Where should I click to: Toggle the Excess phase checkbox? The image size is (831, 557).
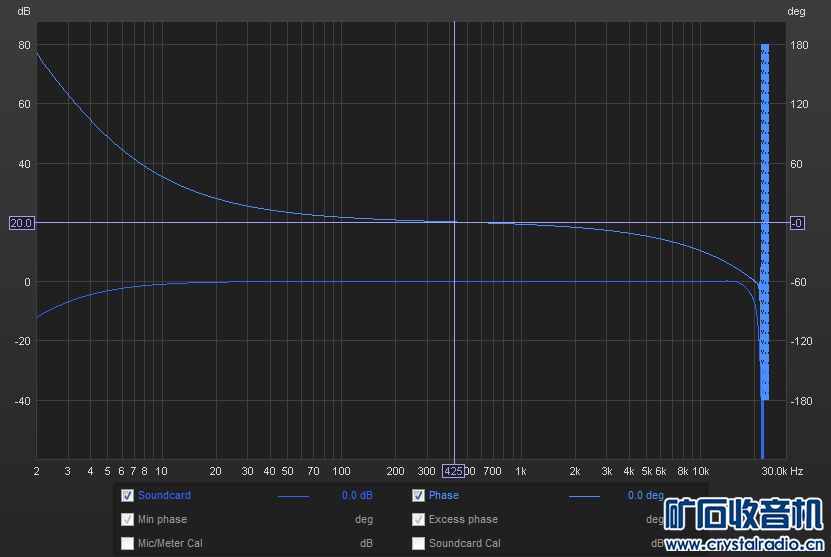(418, 519)
